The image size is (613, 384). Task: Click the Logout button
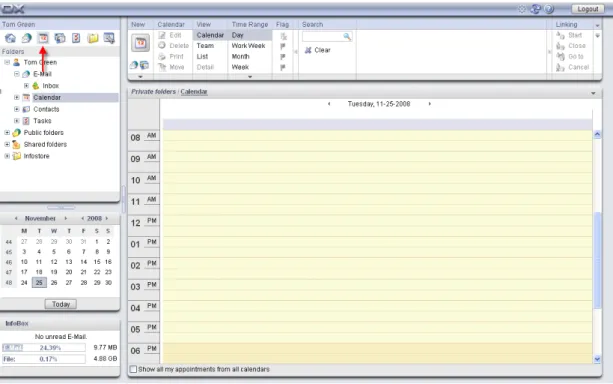click(x=588, y=9)
